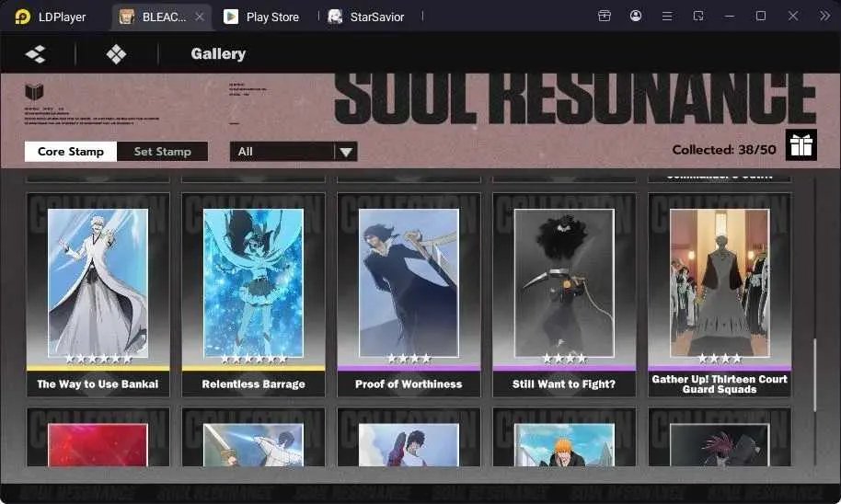Click the filter dropdown arrow
841x504 pixels.
pyautogui.click(x=346, y=153)
